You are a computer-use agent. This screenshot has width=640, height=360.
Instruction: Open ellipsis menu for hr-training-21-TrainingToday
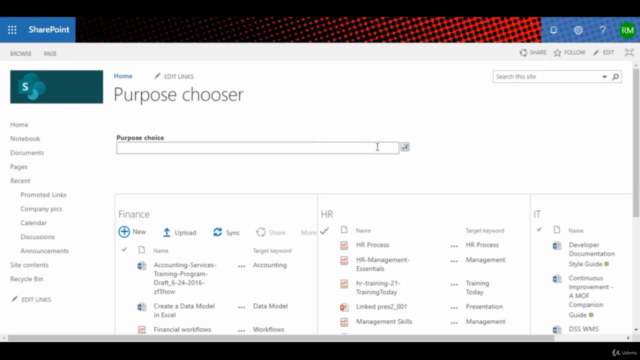[x=454, y=284]
